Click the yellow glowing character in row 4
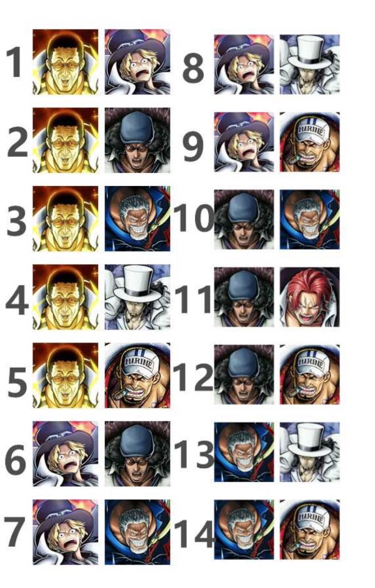Viewport: 375px width, 588px height. 66,297
